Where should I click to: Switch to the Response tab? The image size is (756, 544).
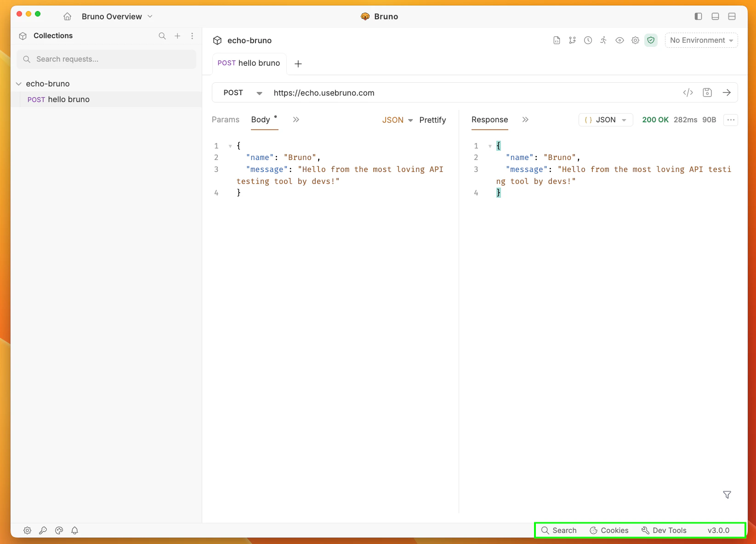point(489,120)
